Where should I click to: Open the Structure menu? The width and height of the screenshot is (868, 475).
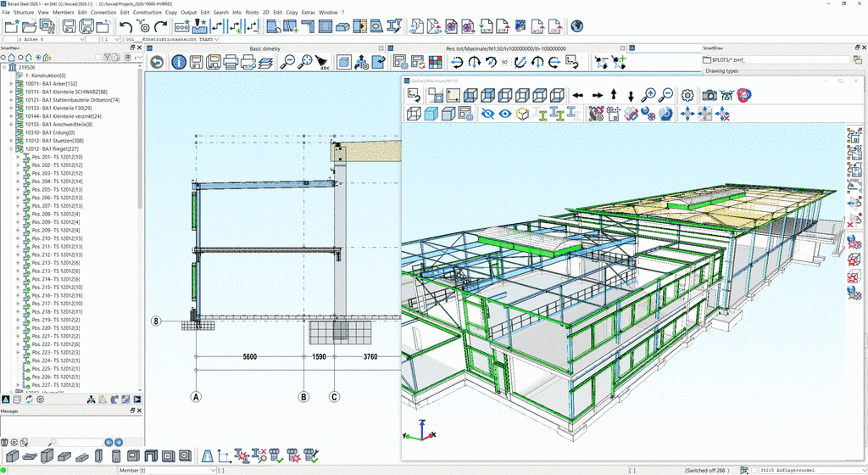tap(25, 13)
